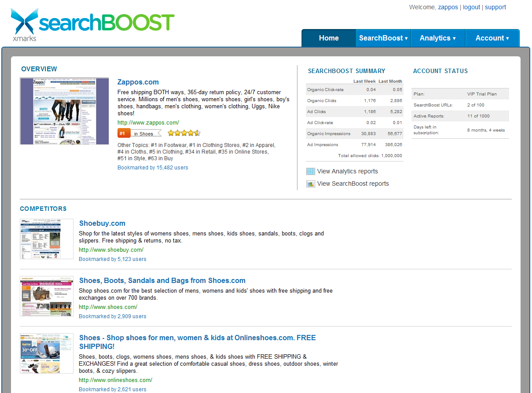Click the 2 of 100 SearchBoost URLs value
This screenshot has width=532, height=393.
(x=476, y=105)
